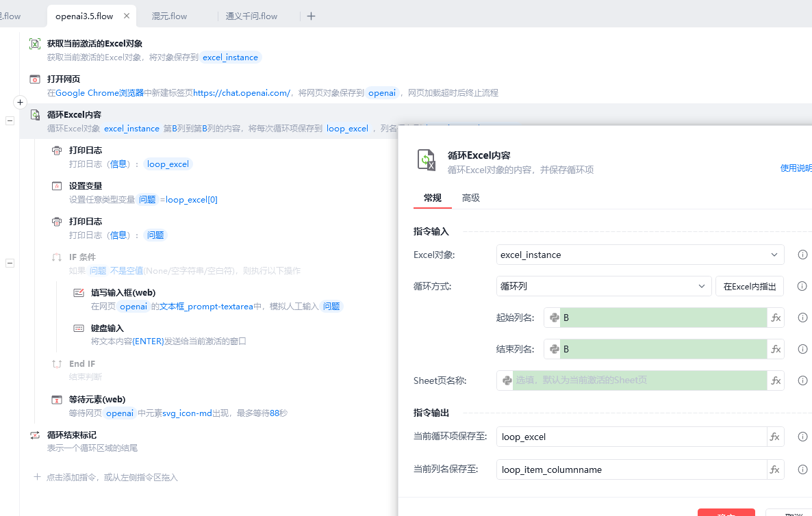Open the 使用说明 link
Image resolution: width=812 pixels, height=516 pixels.
click(796, 168)
